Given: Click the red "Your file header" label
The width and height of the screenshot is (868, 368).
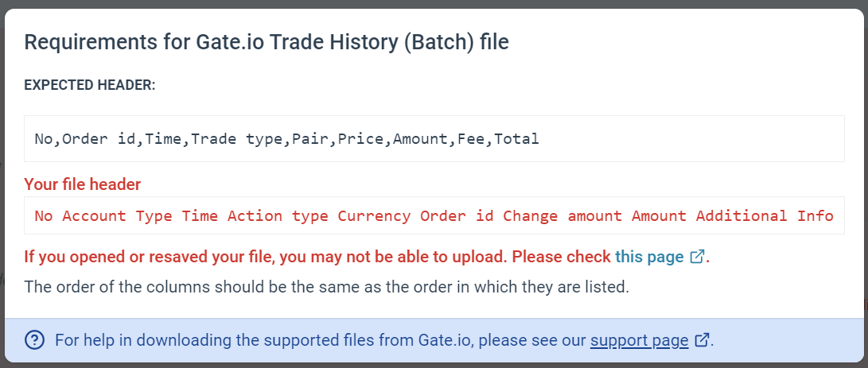Looking at the screenshot, I should tap(83, 184).
